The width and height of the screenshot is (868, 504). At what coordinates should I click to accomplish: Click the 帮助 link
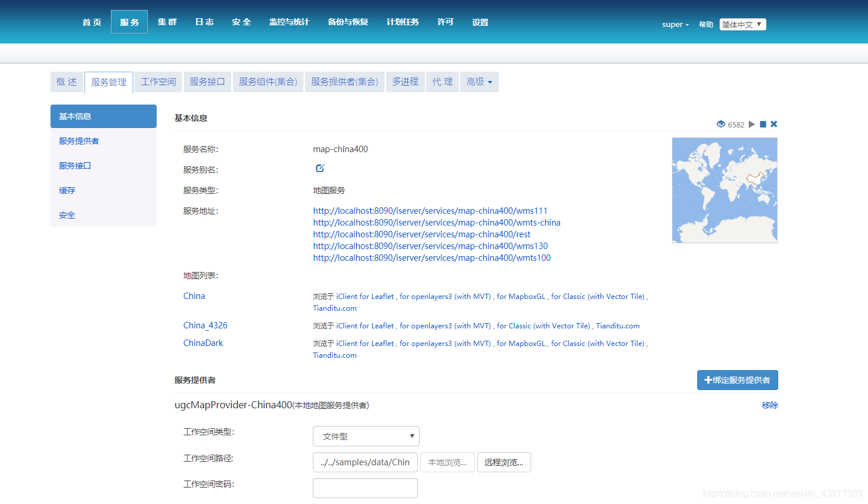coord(706,25)
